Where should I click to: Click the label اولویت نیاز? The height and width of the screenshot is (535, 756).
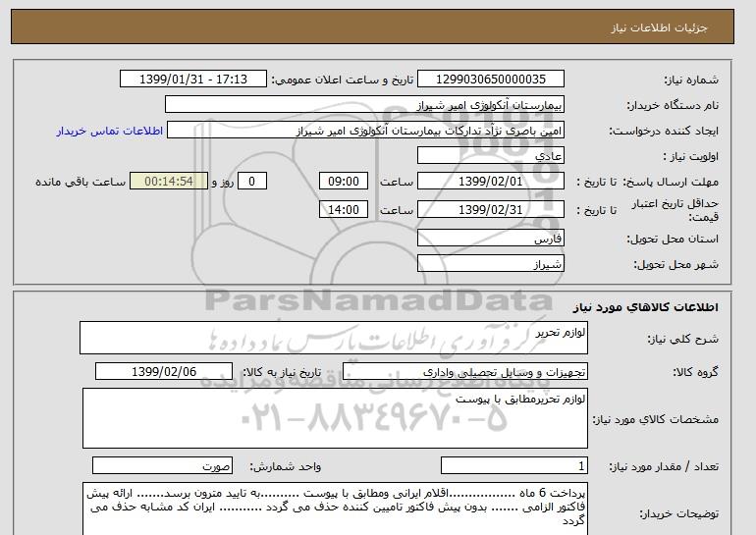coord(691,156)
